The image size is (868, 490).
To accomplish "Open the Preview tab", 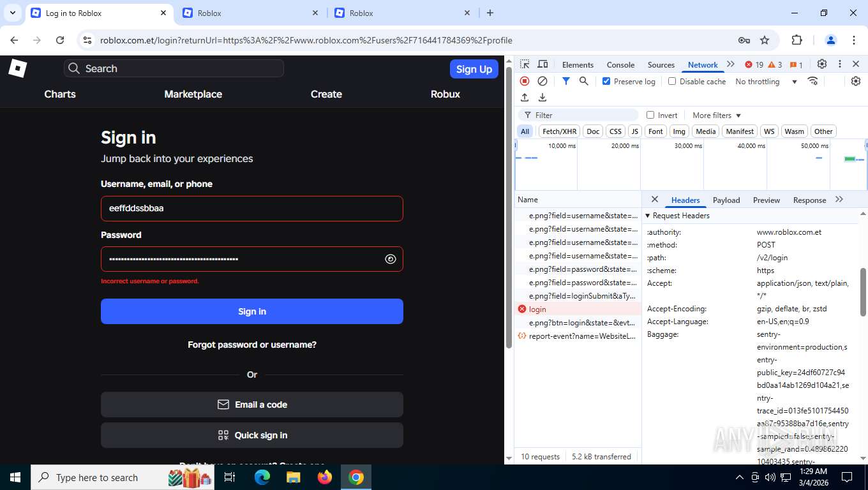I will [766, 200].
